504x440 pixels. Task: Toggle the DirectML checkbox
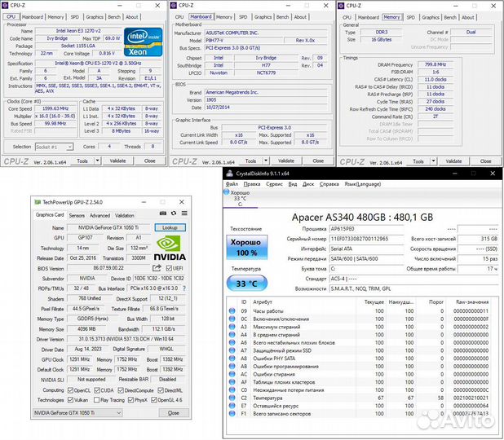(161, 390)
